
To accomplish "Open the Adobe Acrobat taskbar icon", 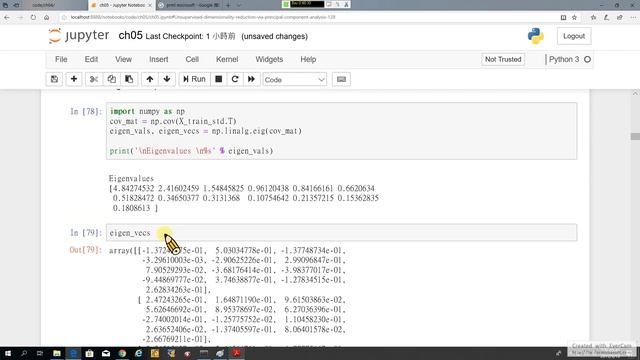I will tap(236, 353).
